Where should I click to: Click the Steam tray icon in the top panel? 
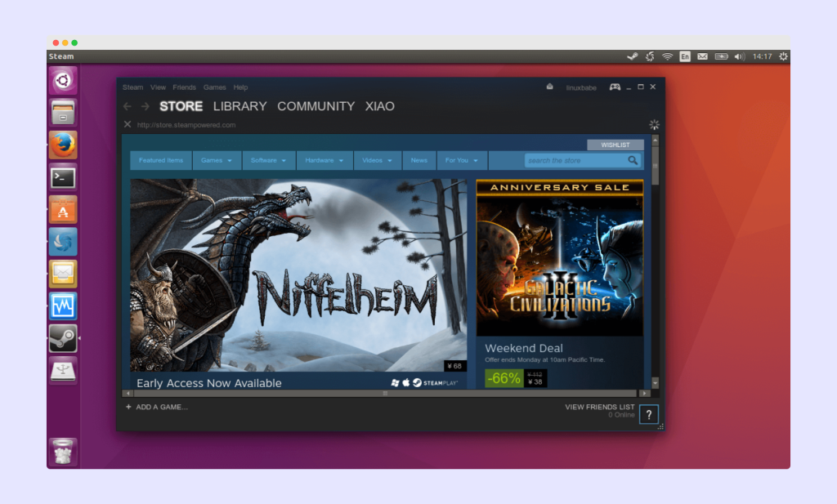(633, 56)
